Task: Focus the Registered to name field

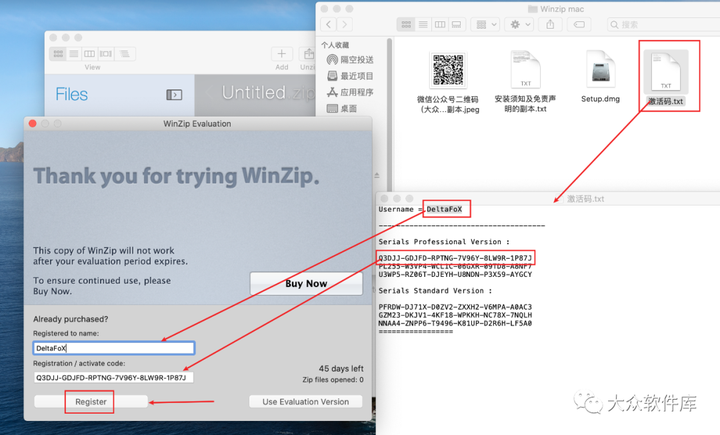Action: point(114,348)
